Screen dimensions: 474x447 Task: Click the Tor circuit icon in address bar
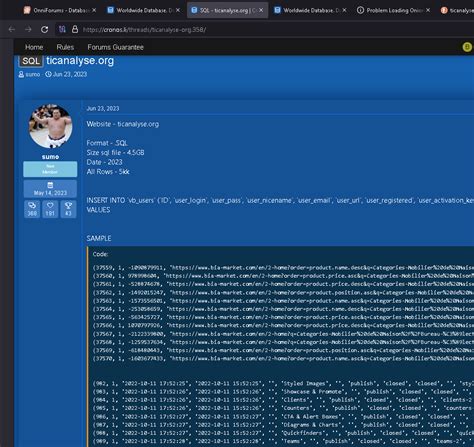click(x=62, y=30)
